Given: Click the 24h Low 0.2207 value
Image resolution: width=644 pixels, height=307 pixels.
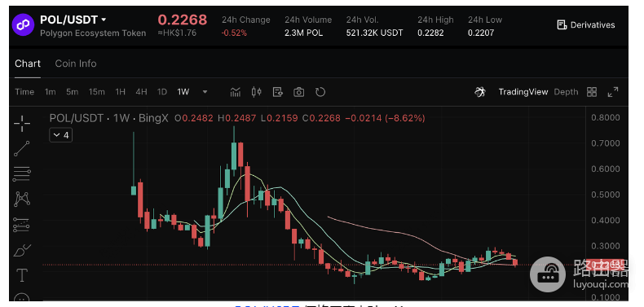Looking at the screenshot, I should click(x=481, y=33).
